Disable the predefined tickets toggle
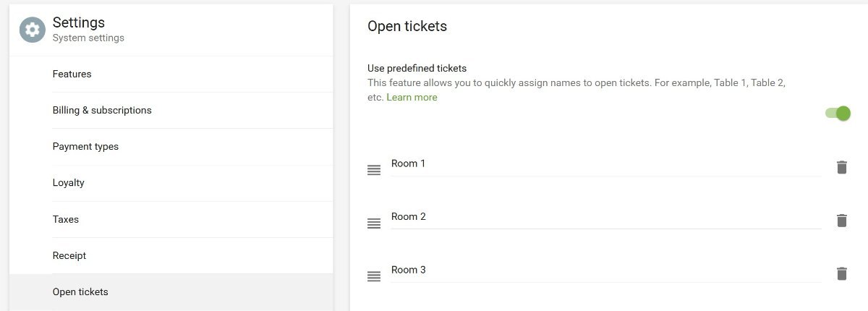This screenshot has width=868, height=311. (x=838, y=113)
